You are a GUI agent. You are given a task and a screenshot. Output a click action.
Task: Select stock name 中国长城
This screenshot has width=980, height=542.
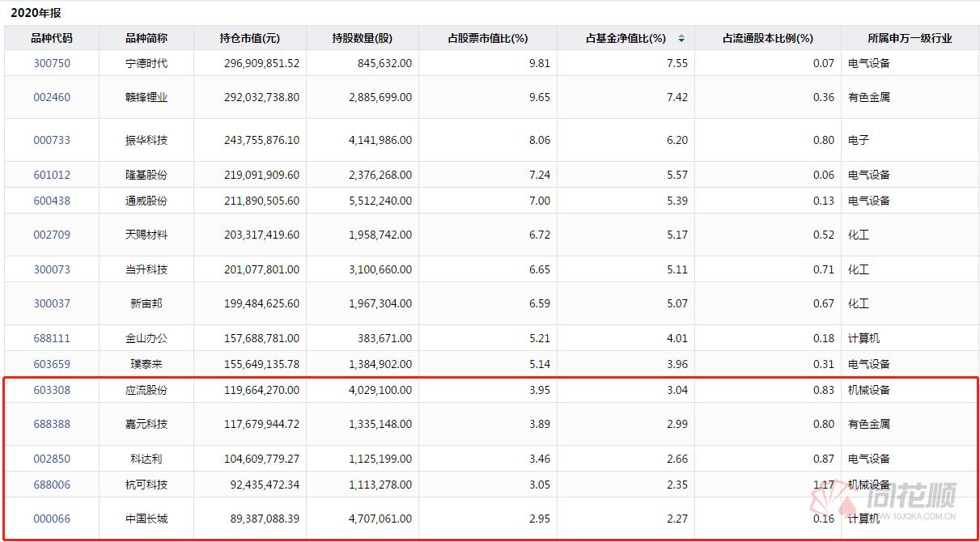pos(146,519)
